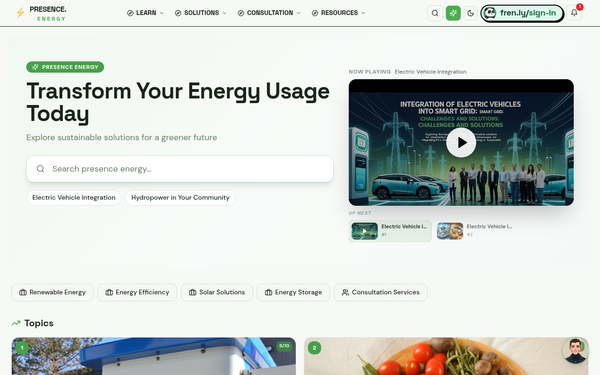Select the Electric Vehicle Integration suggestion chip
This screenshot has height=375, width=600.
(x=74, y=198)
